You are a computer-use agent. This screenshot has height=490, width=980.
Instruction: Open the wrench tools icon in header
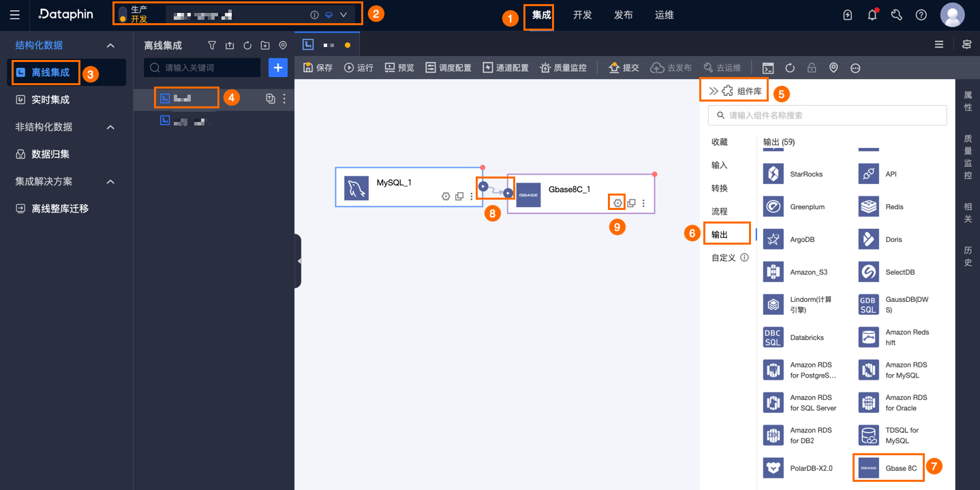click(897, 15)
